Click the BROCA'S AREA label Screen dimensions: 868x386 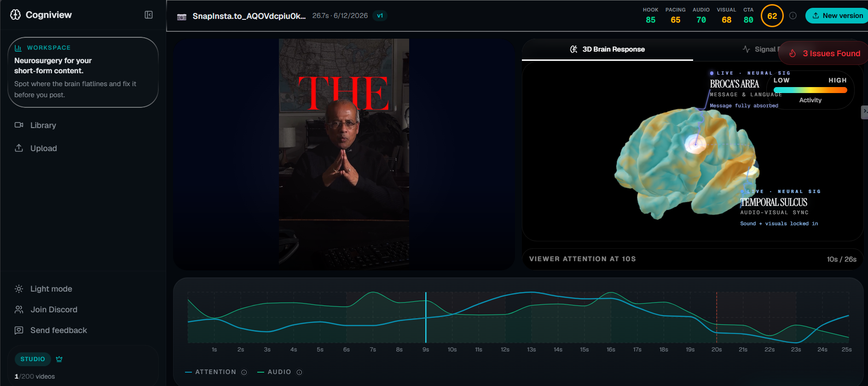pos(734,84)
